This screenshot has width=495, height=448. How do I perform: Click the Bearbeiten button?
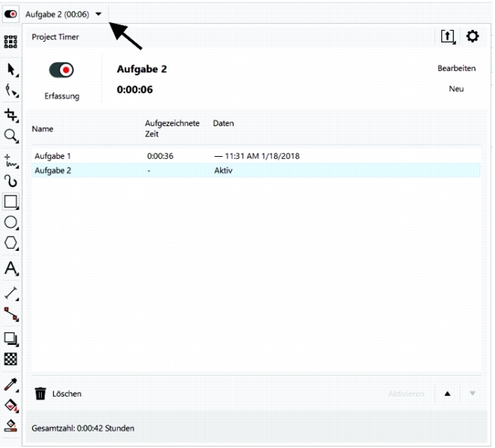(x=456, y=69)
